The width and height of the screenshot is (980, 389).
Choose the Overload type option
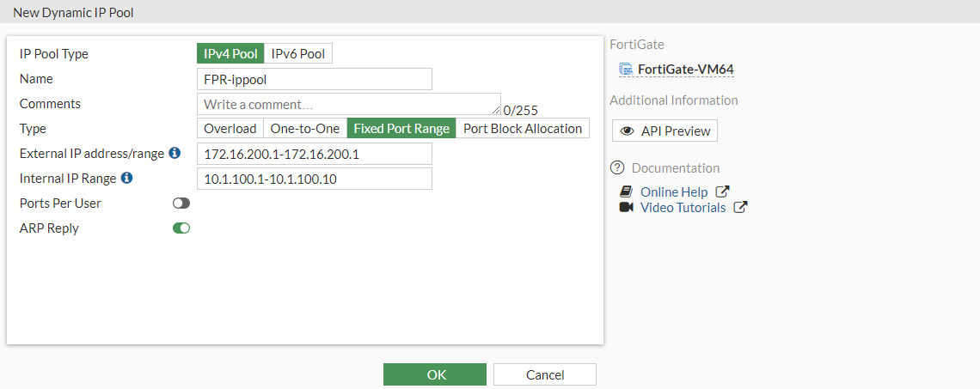click(x=230, y=129)
